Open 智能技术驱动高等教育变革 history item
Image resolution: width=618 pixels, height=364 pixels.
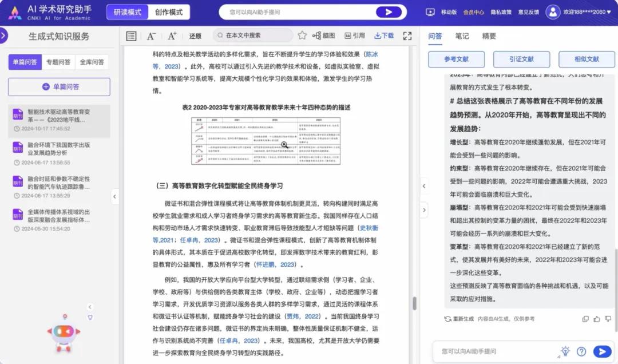click(x=59, y=120)
